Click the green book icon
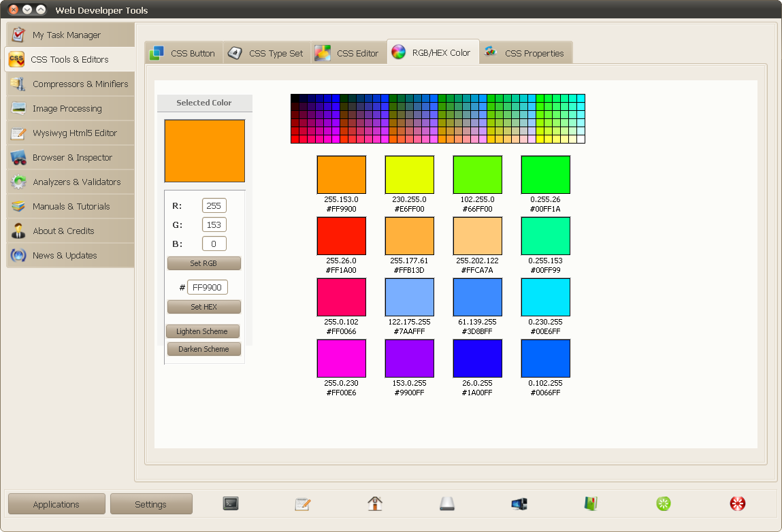The image size is (782, 532). [x=591, y=503]
